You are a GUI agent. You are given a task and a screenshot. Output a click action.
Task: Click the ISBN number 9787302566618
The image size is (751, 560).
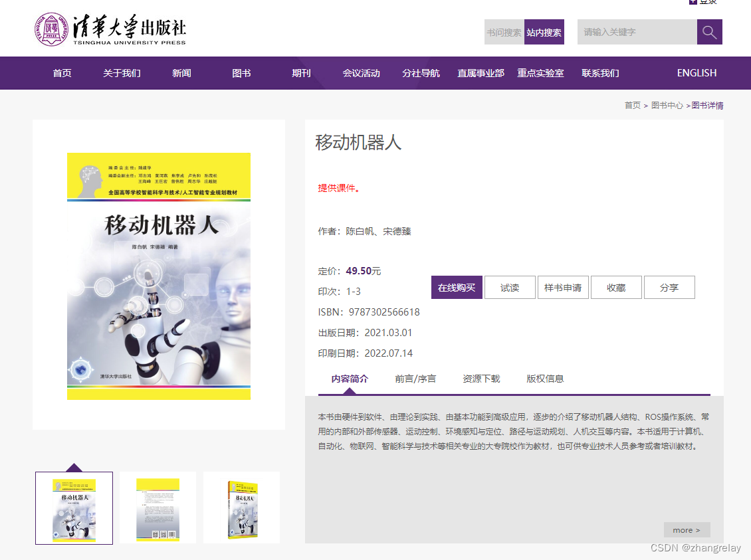point(384,312)
